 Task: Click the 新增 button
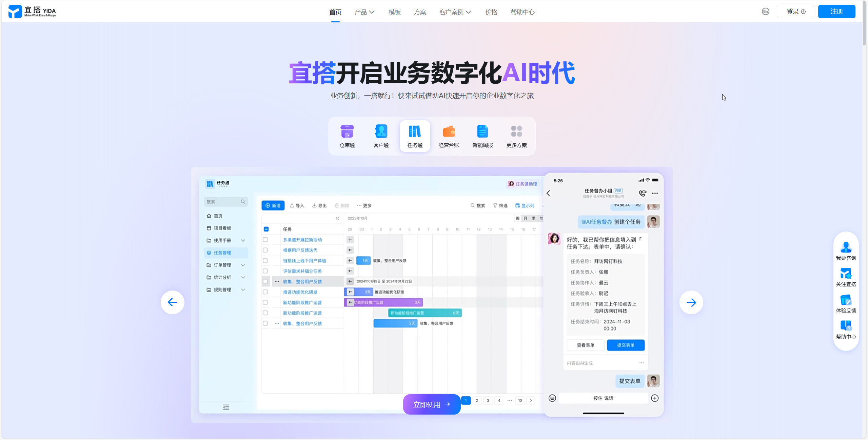click(x=273, y=205)
